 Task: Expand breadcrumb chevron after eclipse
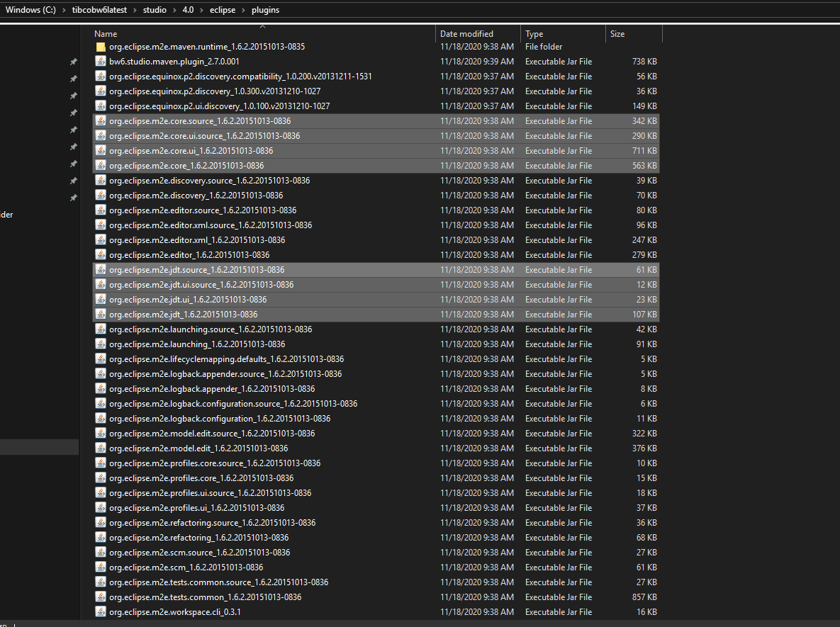click(244, 10)
